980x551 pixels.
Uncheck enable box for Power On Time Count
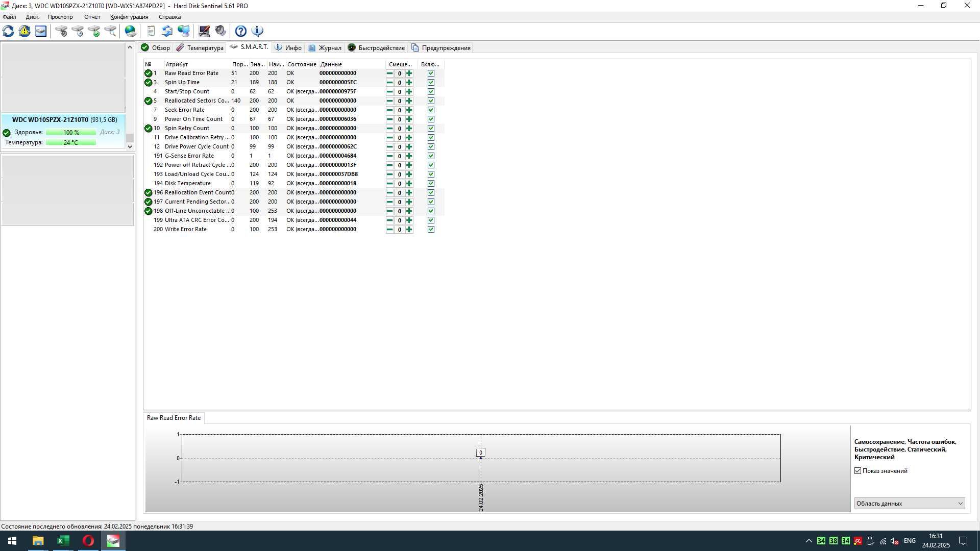pyautogui.click(x=431, y=119)
